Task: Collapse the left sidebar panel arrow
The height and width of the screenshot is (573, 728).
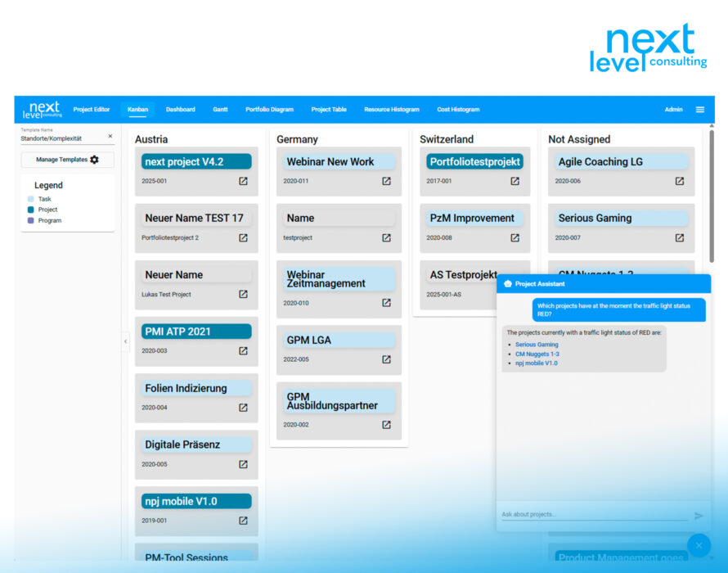Action: 125,341
